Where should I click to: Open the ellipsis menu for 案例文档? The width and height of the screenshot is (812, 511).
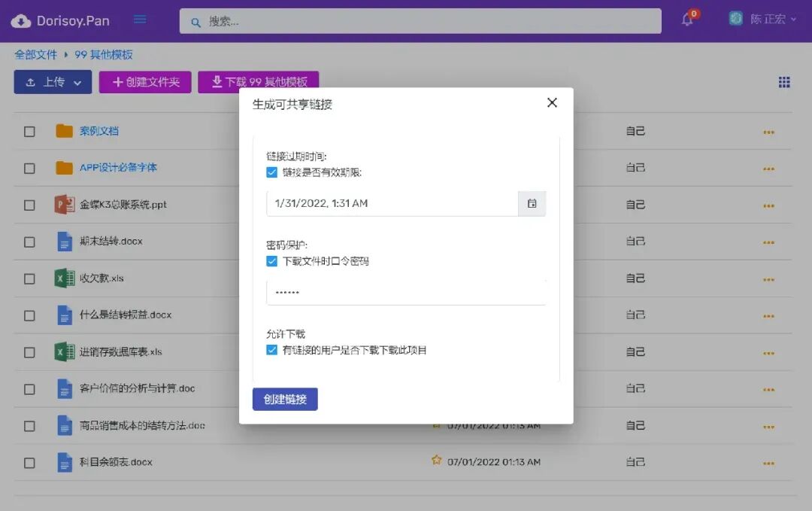[768, 132]
